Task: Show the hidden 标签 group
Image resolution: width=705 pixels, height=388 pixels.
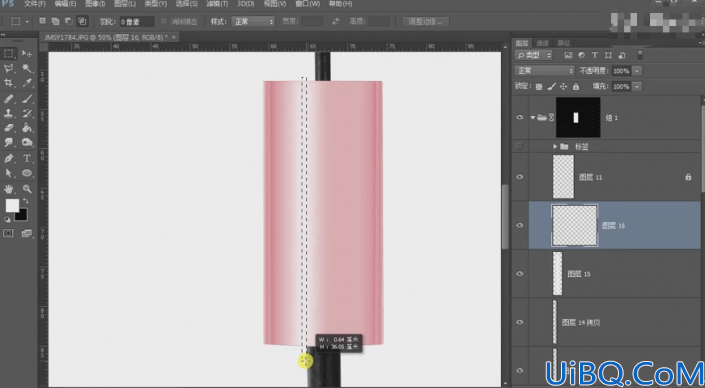Action: (520, 146)
